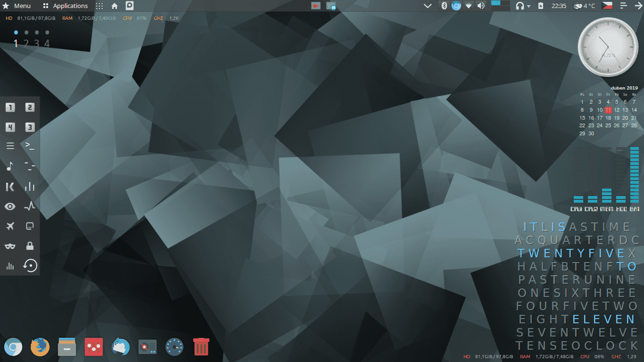Launch Thunderbird from the dock

click(121, 346)
